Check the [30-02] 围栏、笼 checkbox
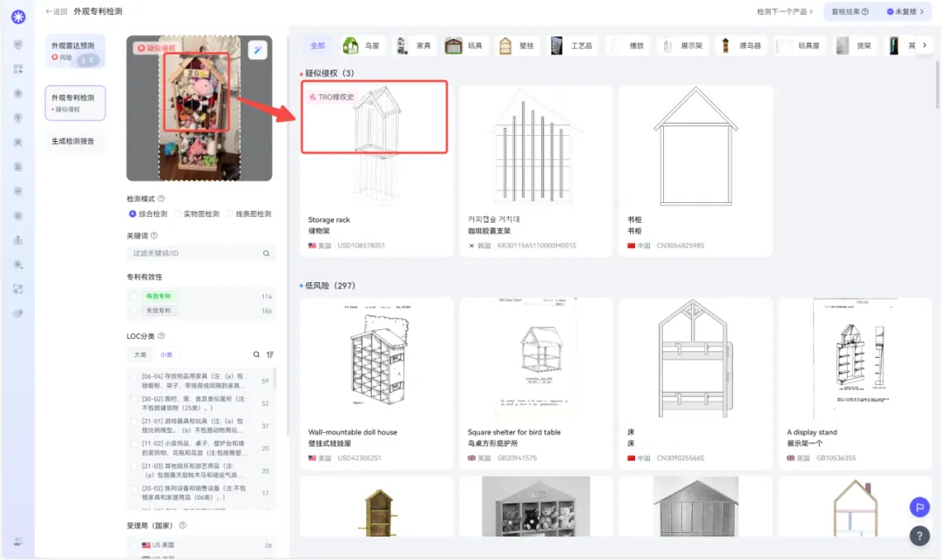 pyautogui.click(x=134, y=399)
